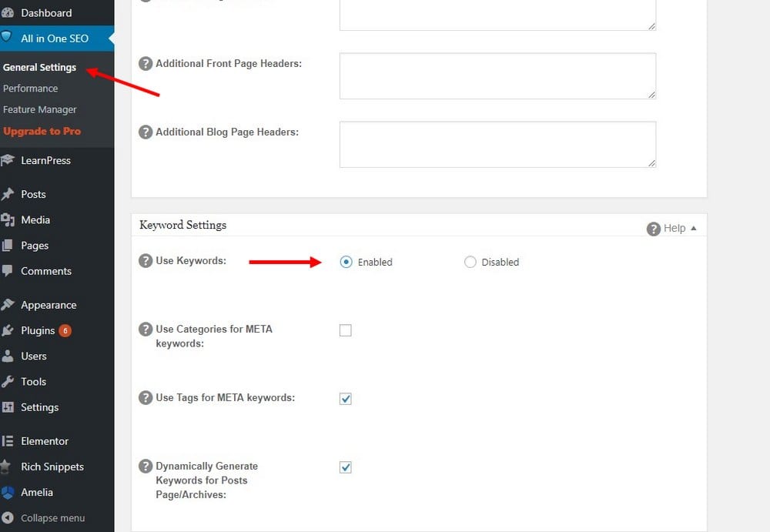
Task: Click help icon for Additional Front Page Headers
Action: 146,64
